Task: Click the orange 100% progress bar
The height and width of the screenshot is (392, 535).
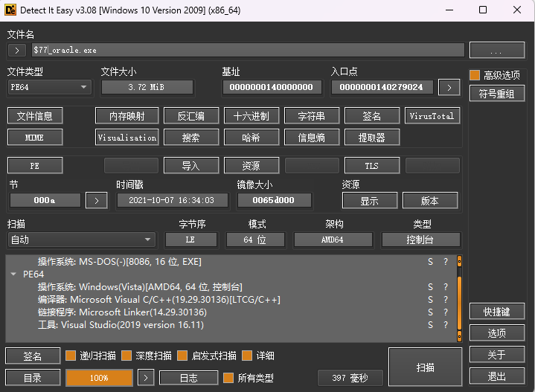Action: [99, 378]
